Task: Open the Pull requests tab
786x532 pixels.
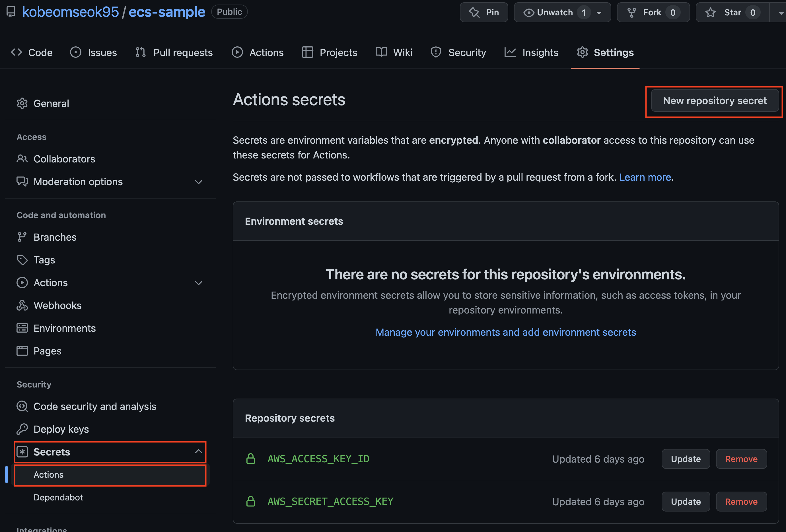Action: [174, 52]
